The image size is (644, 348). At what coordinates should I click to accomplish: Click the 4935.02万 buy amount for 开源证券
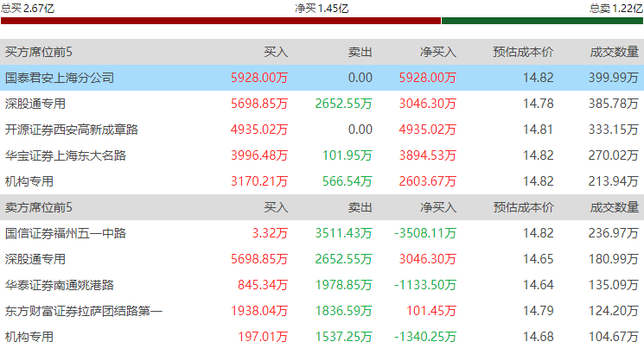point(259,130)
